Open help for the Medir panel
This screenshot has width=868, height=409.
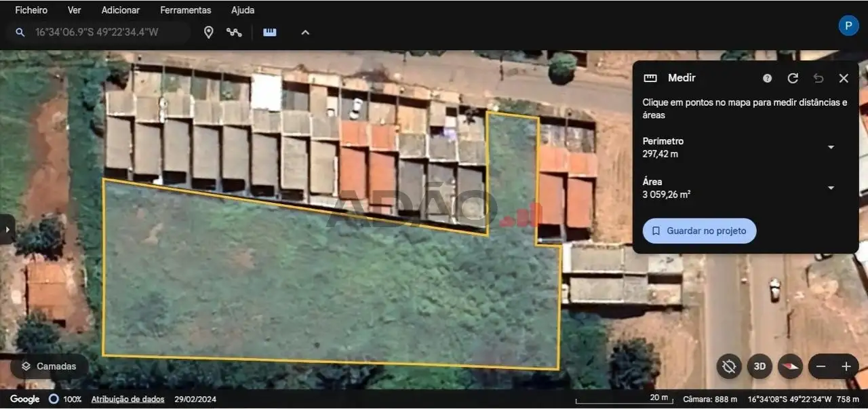click(x=767, y=78)
